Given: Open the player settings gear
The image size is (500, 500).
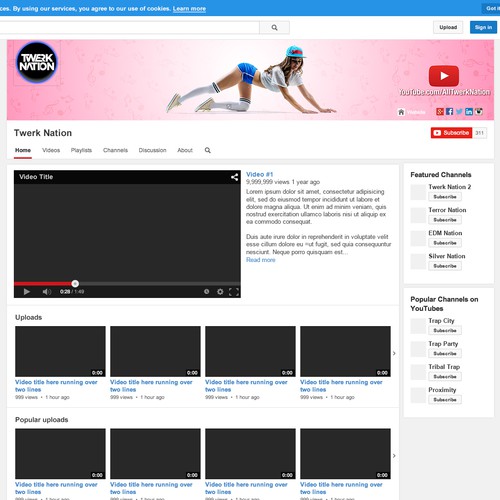Looking at the screenshot, I should coord(220,292).
